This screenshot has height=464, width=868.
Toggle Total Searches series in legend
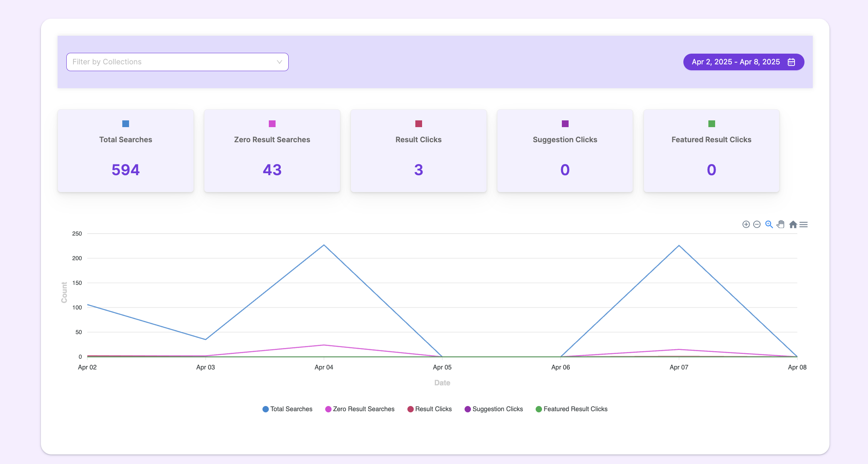(x=287, y=409)
